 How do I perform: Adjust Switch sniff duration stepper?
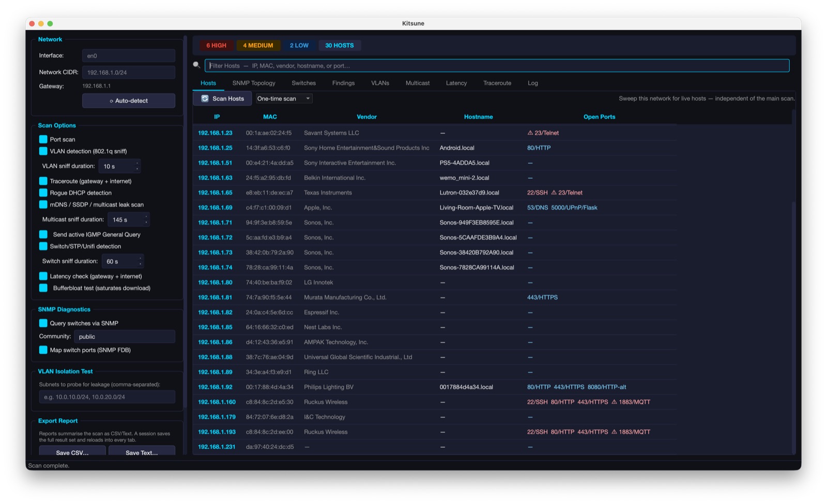point(140,261)
